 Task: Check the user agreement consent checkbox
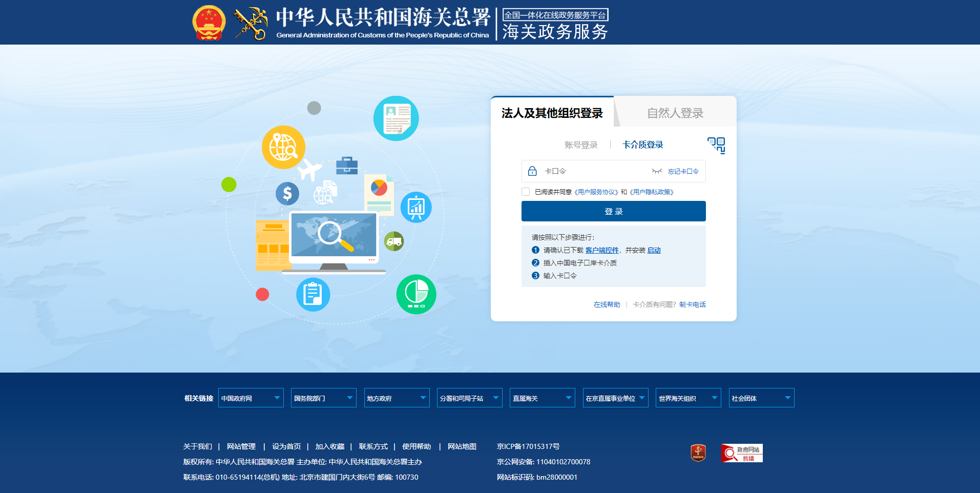coord(526,192)
